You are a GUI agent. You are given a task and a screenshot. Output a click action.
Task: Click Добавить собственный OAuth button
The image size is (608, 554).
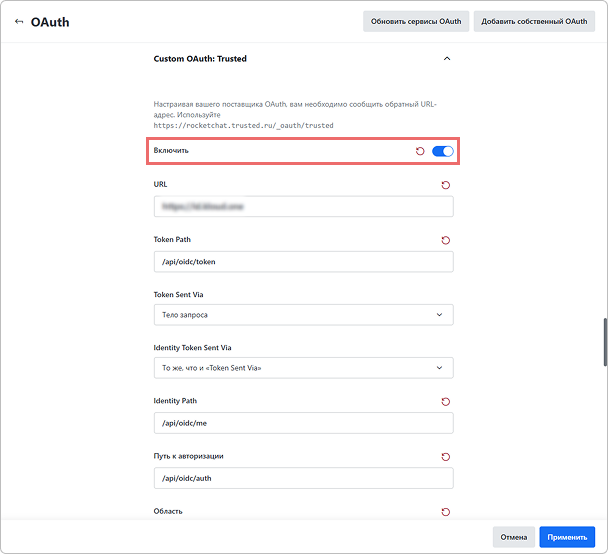click(x=534, y=21)
